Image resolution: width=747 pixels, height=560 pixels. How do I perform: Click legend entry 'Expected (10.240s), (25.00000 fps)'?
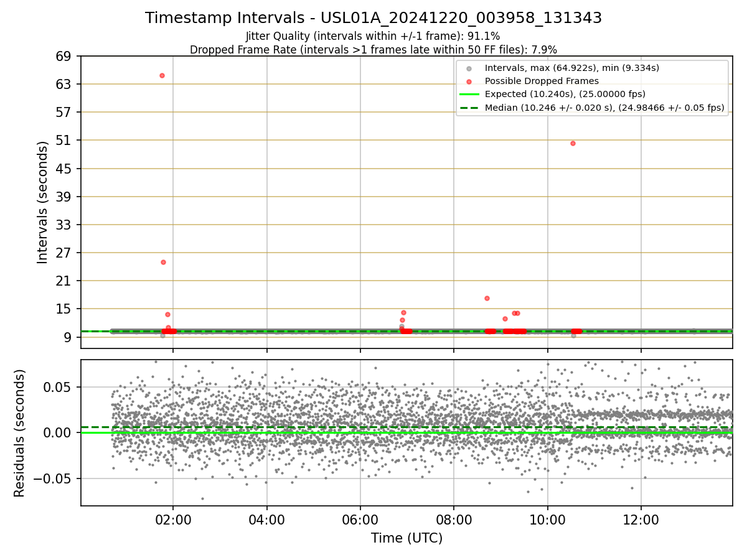(565, 94)
